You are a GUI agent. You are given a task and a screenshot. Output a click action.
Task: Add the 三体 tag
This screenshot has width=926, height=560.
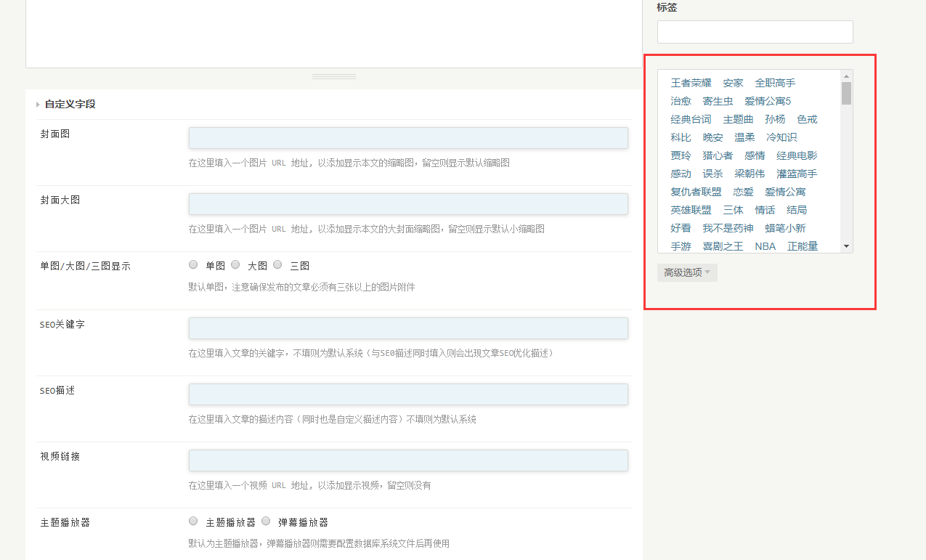coord(733,210)
